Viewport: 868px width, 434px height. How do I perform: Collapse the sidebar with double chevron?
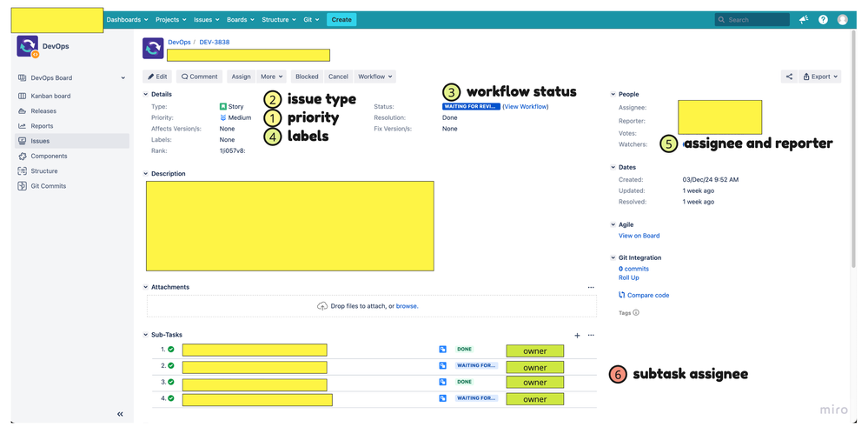(120, 414)
